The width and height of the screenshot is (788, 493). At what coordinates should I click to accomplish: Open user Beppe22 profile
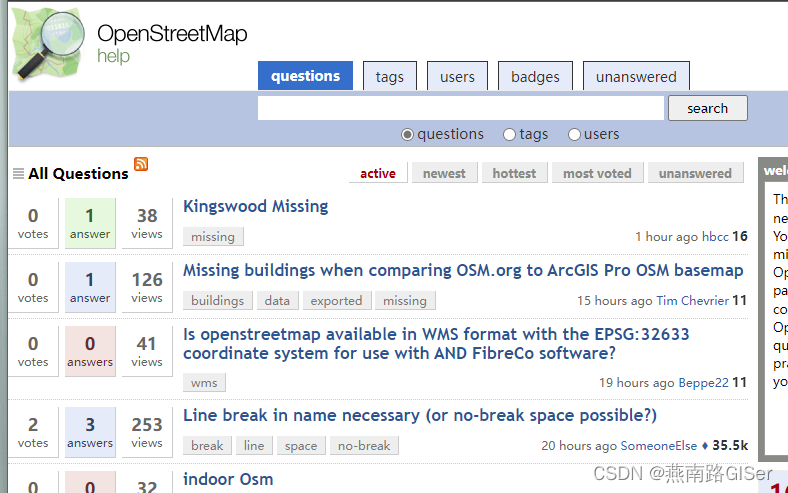[704, 382]
